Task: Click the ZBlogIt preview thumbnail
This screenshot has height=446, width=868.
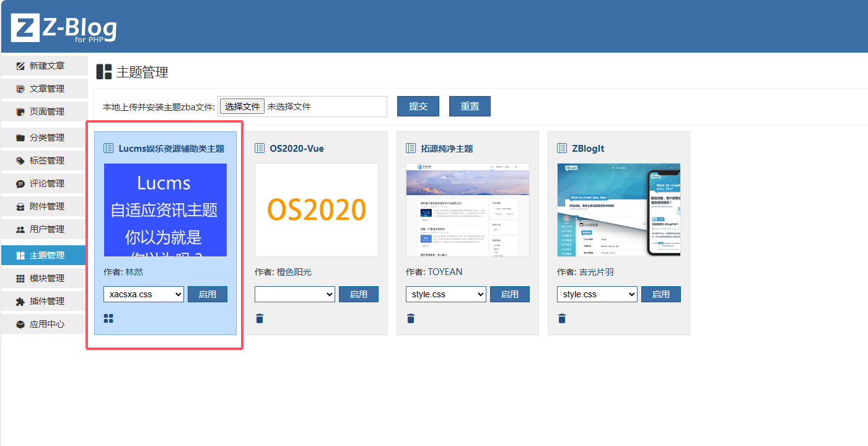Action: 619,210
